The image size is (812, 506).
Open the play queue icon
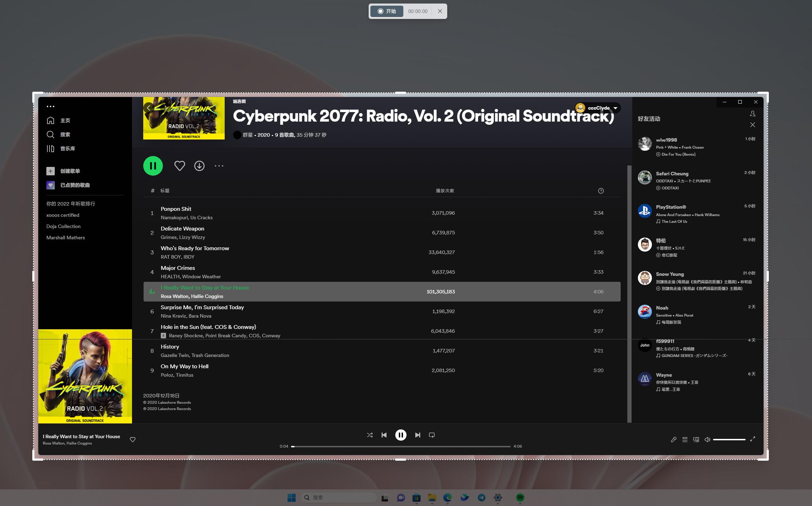685,440
